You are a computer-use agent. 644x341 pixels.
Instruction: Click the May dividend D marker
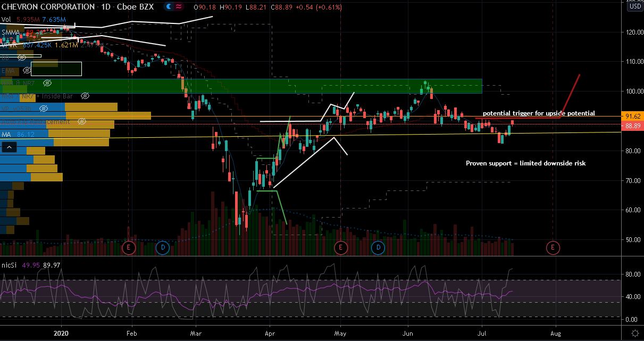click(378, 247)
